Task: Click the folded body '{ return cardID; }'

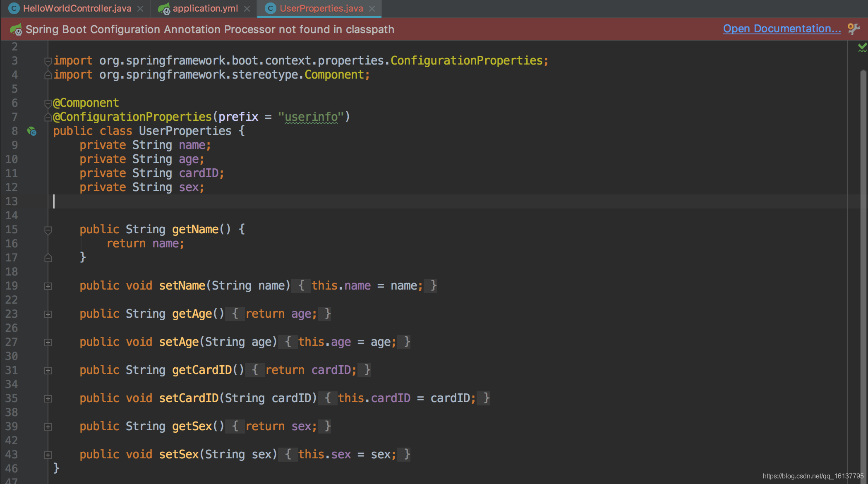Action: tap(308, 370)
